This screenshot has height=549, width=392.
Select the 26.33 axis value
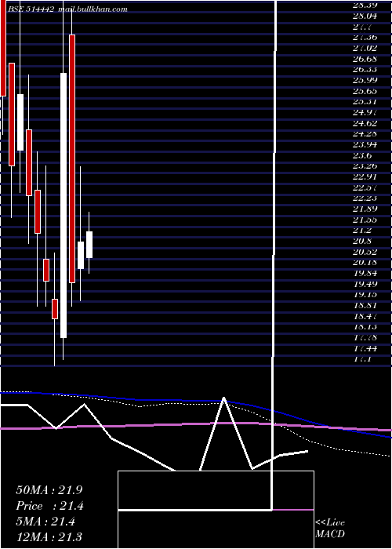click(365, 69)
